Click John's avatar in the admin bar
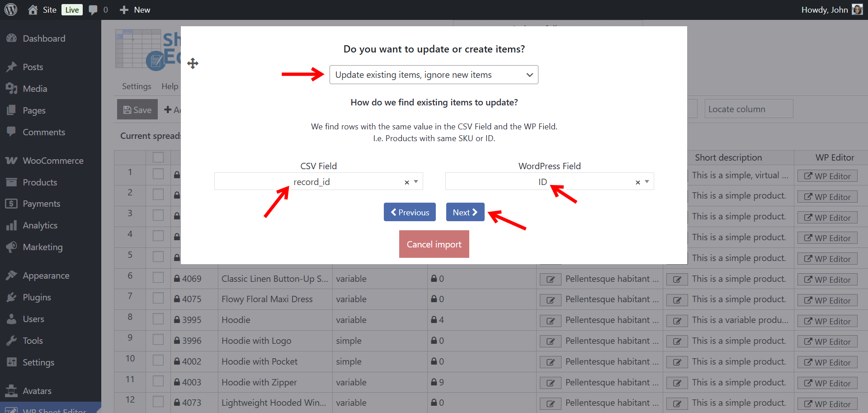 pyautogui.click(x=857, y=9)
